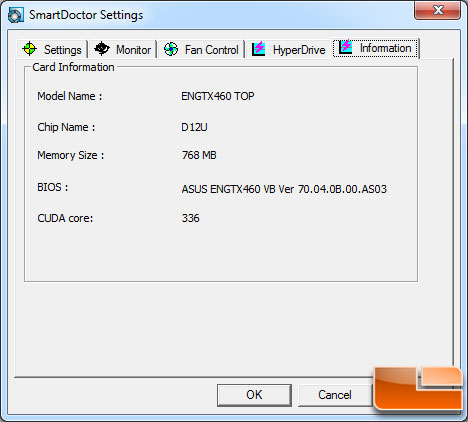Confirm with the OK button
The image size is (468, 422).
254,395
